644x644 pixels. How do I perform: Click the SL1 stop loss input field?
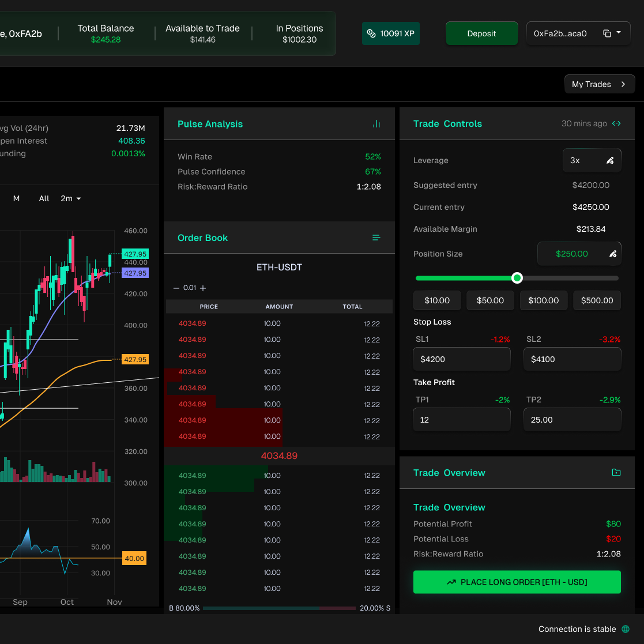pyautogui.click(x=462, y=359)
